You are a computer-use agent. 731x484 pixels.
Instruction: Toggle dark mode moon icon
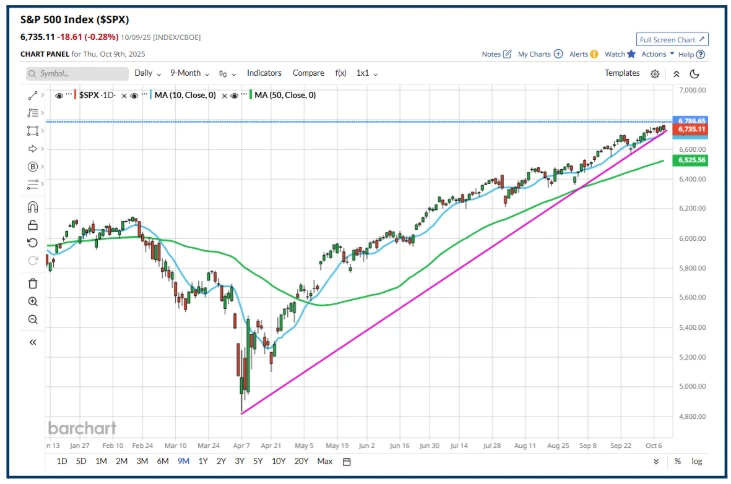[694, 73]
